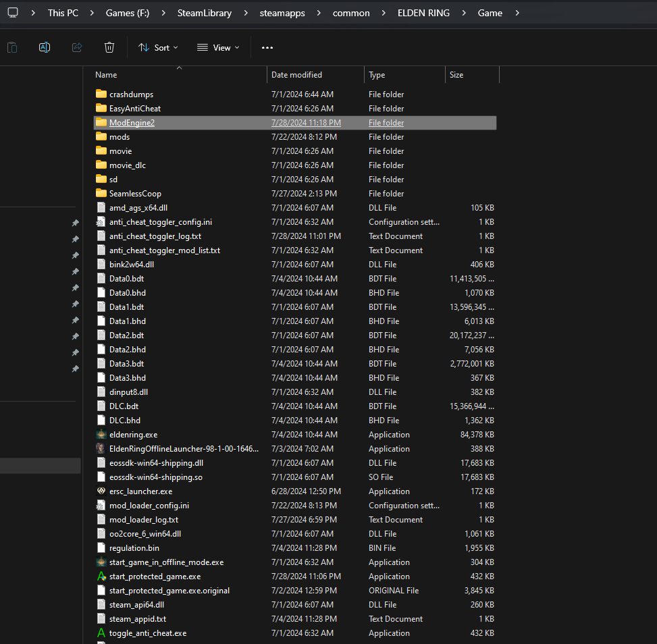Image resolution: width=657 pixels, height=644 pixels.
Task: Click the Share icon in toolbar
Action: (77, 47)
